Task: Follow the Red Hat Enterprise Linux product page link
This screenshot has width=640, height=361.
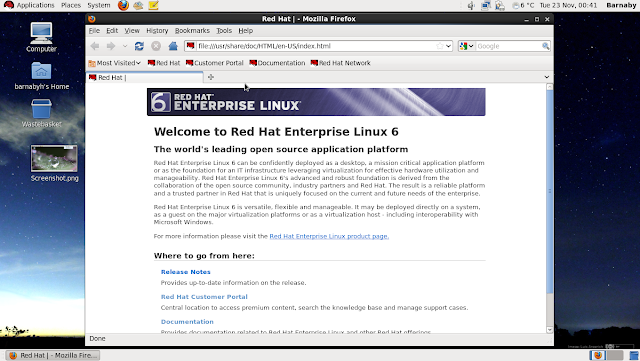Action: (x=329, y=236)
